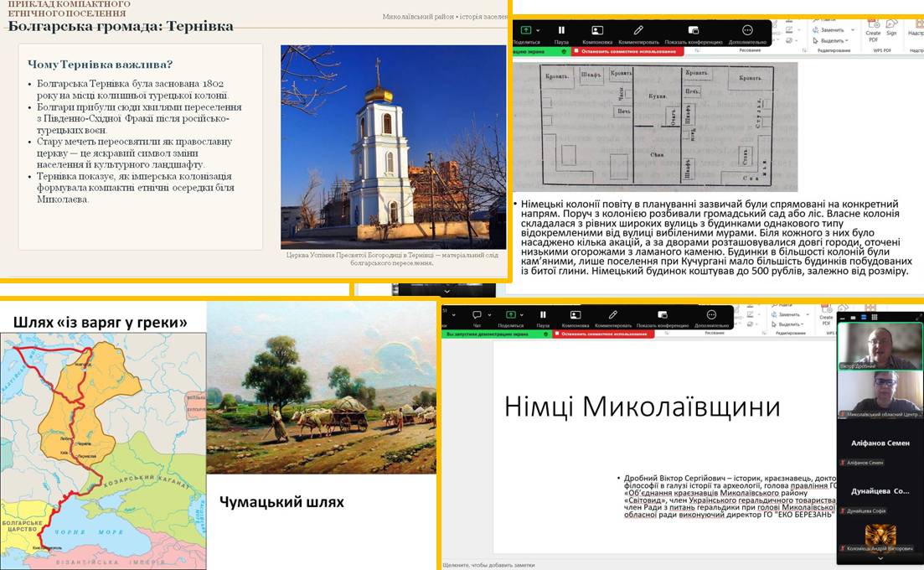
Task: Open Дополнительно three-dots in the upper Zoom toolbar
Action: 747,30
